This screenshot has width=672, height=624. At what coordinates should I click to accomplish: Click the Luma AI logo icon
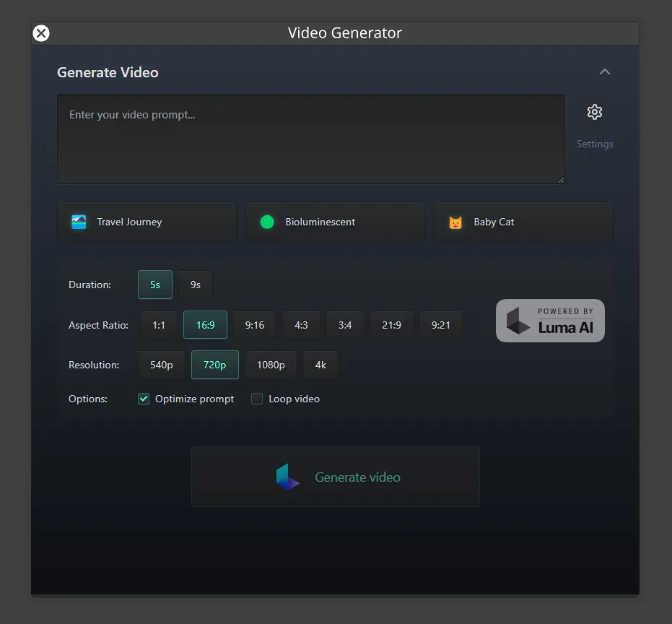click(518, 320)
